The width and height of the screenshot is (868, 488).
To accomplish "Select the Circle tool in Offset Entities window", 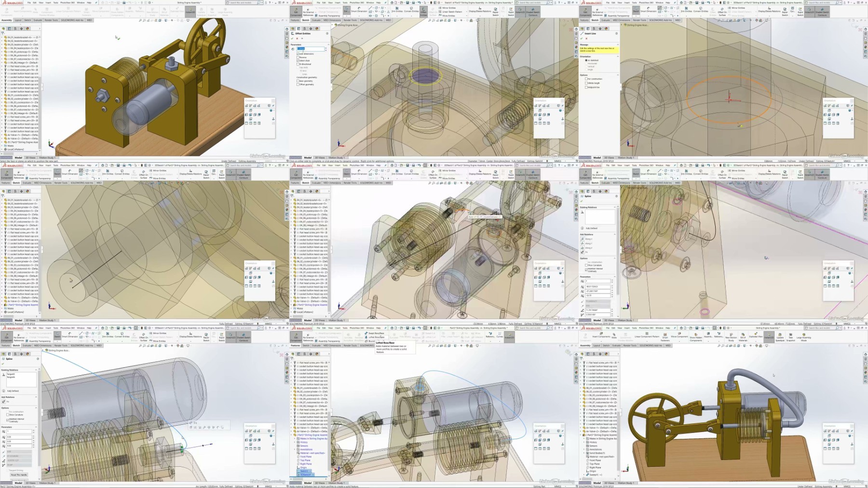I will (x=377, y=8).
